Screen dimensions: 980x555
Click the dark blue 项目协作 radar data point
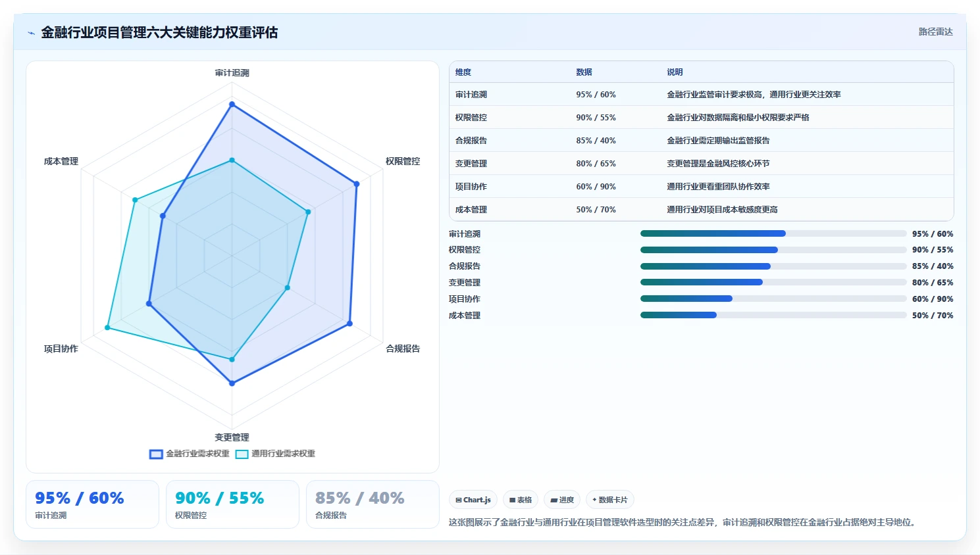pyautogui.click(x=149, y=304)
